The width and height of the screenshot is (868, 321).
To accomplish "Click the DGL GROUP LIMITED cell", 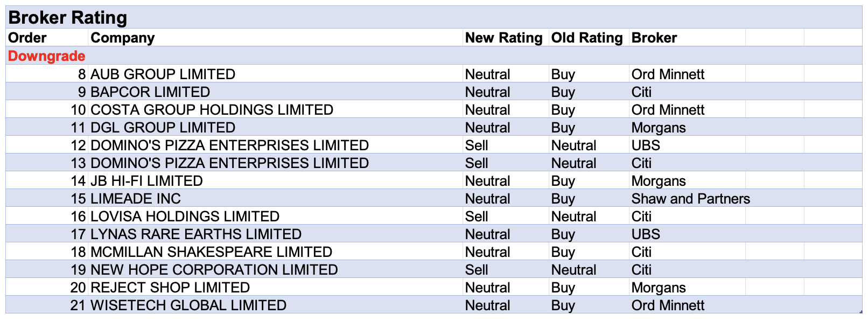I will pyautogui.click(x=163, y=128).
